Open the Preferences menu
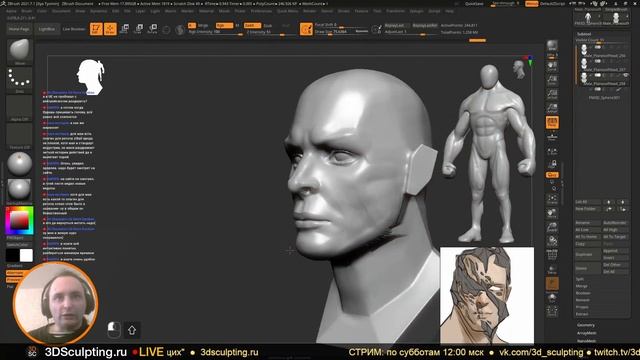This screenshot has height=360, width=640. pos(261,11)
